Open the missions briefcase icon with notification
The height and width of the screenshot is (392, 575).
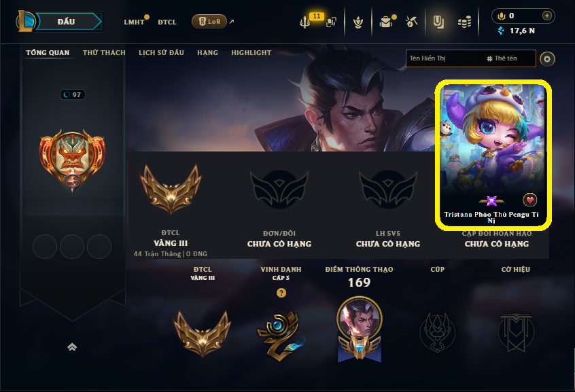(385, 22)
